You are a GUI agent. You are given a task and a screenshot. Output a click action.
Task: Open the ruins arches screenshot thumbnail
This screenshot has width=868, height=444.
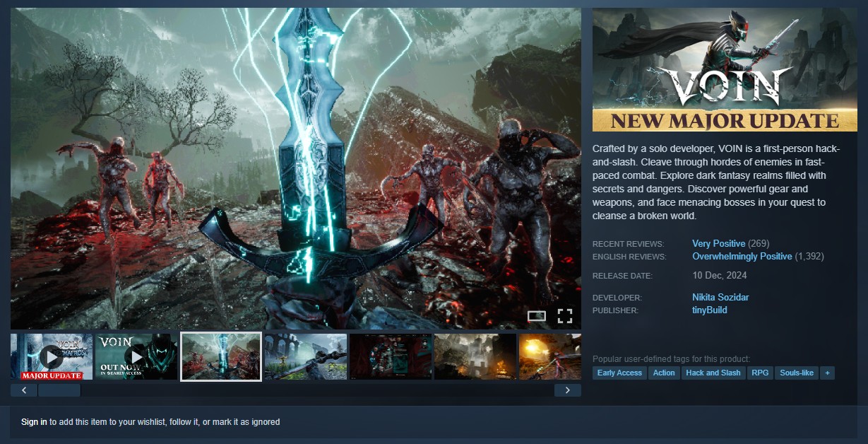pyautogui.click(x=306, y=357)
